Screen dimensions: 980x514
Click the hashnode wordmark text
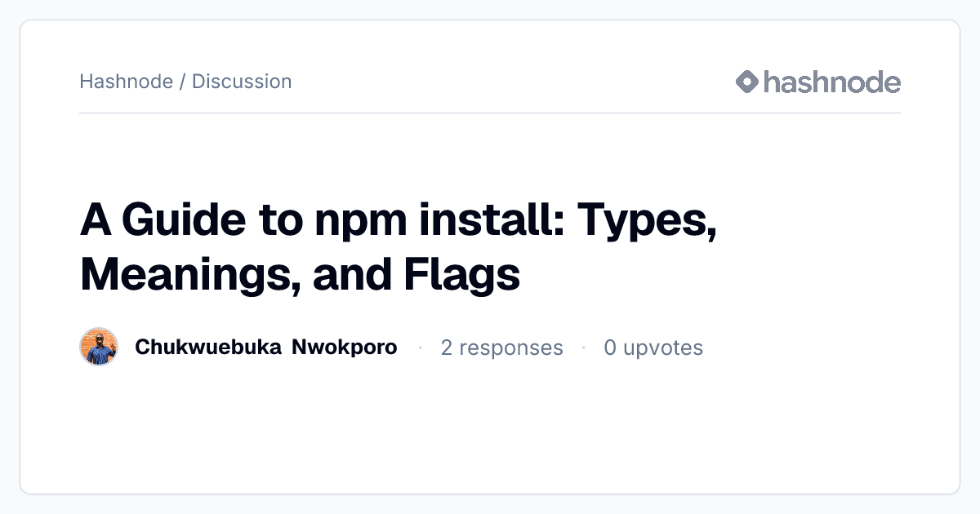pos(832,82)
